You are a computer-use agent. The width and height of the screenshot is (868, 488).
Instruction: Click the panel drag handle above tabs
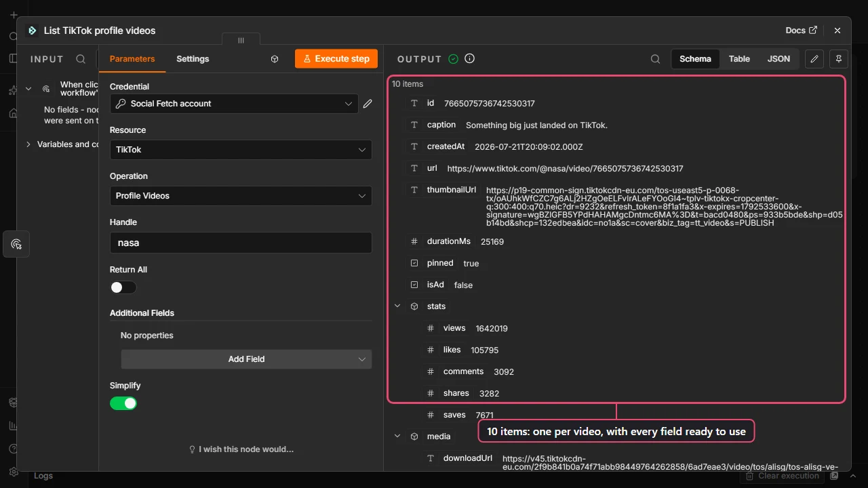click(x=241, y=41)
